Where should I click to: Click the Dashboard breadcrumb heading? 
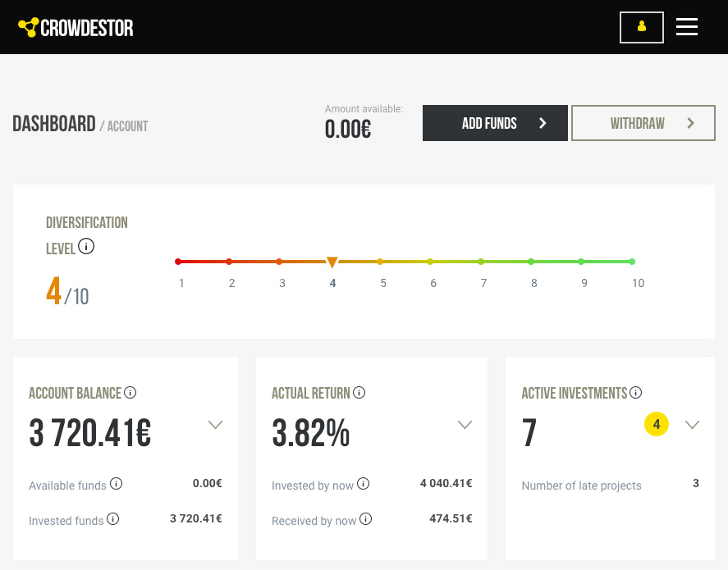(54, 125)
